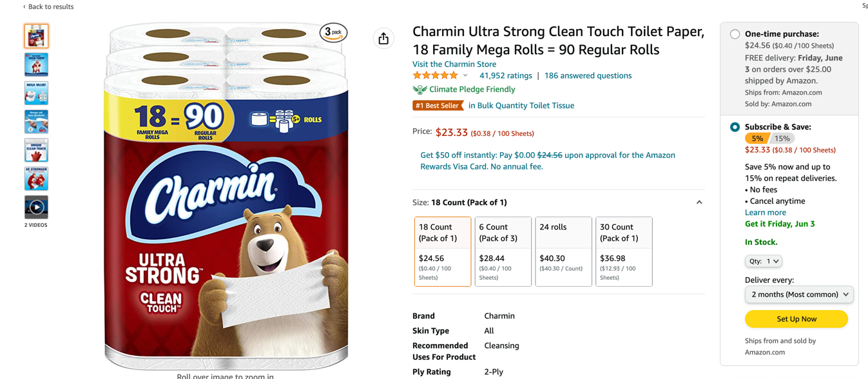Click the 41,952 ratings link

(x=506, y=76)
